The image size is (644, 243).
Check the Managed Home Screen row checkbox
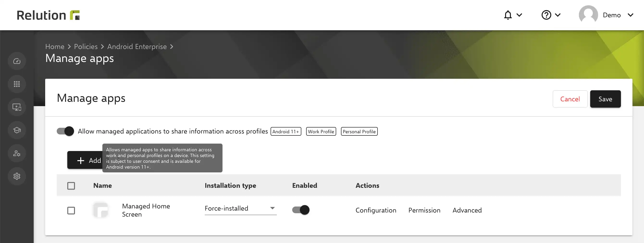coord(71,211)
